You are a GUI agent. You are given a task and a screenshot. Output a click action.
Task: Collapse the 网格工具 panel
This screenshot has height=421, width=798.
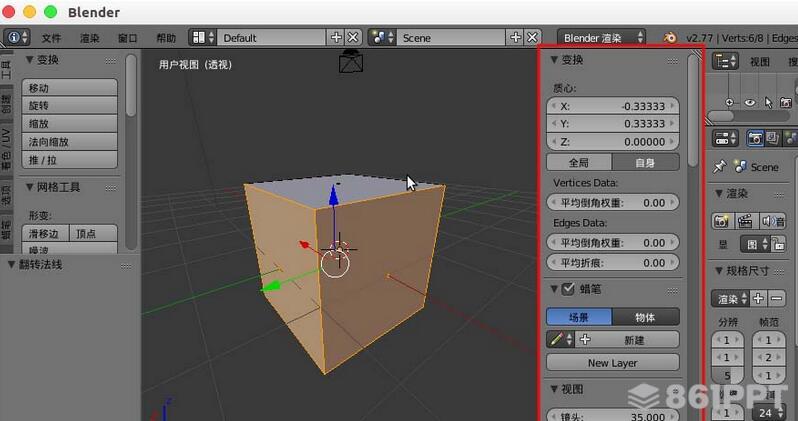pyautogui.click(x=30, y=187)
